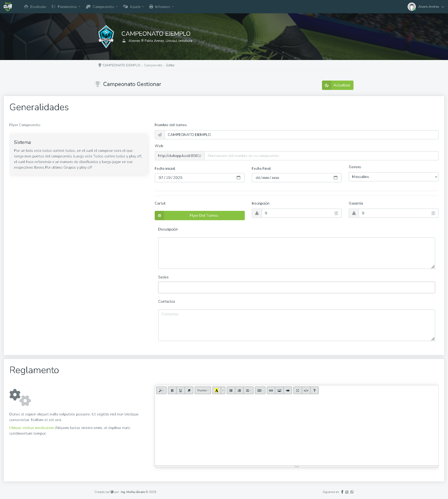The height and width of the screenshot is (499, 448).
Task: Open the Instagram footer icon
Action: [x=347, y=492]
